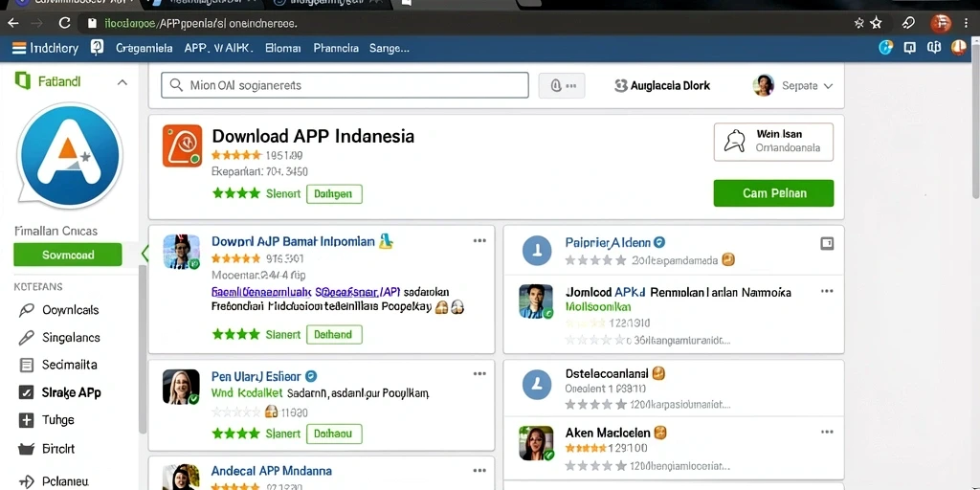Open more options for Andecal APP Mndanna
The image size is (980, 490).
[x=479, y=470]
